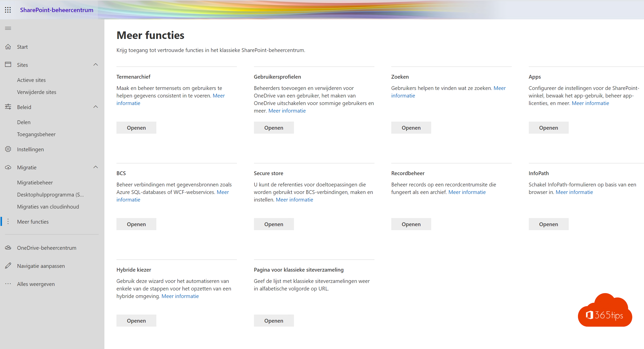Click Alles weergeven

(36, 284)
